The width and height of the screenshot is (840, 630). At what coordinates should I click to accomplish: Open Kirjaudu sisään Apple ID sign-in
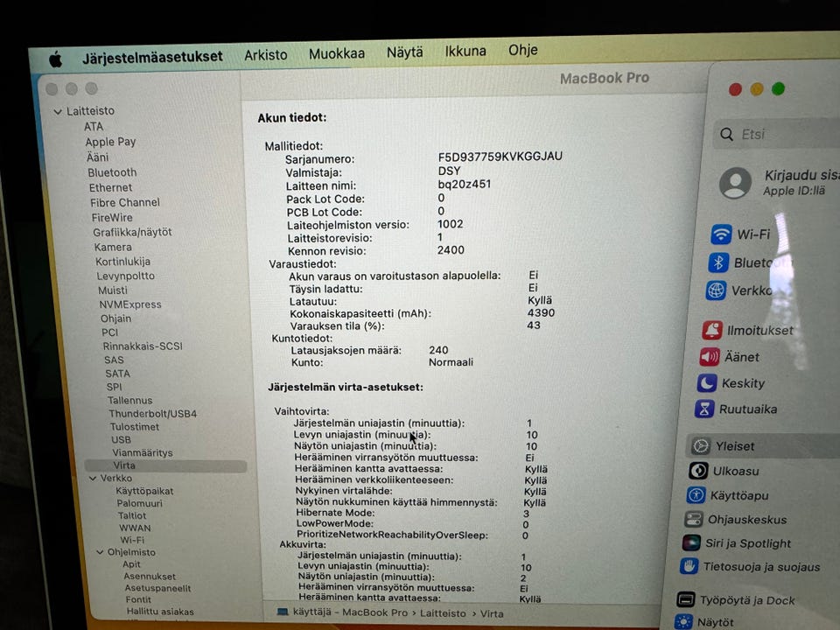pyautogui.click(x=801, y=182)
